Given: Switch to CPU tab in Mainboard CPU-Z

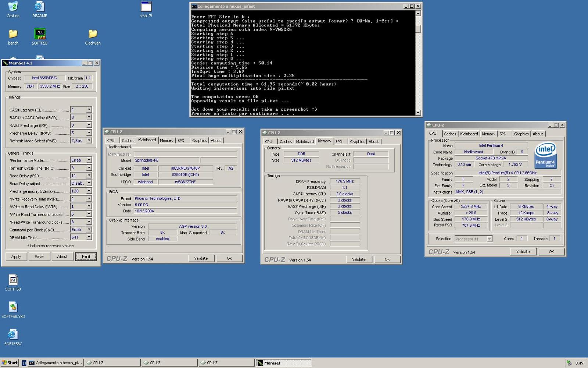Looking at the screenshot, I should (x=111, y=141).
